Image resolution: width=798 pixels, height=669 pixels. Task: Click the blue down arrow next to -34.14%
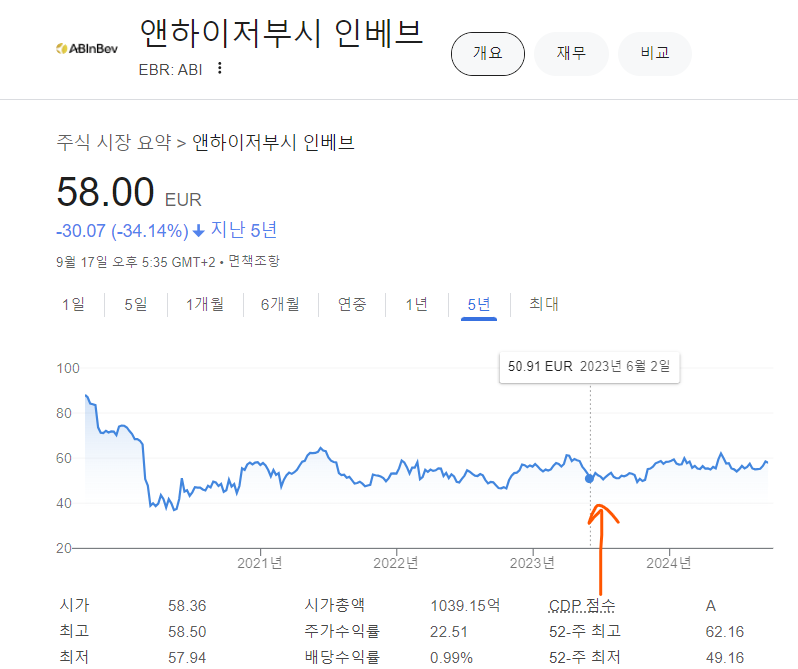(198, 231)
